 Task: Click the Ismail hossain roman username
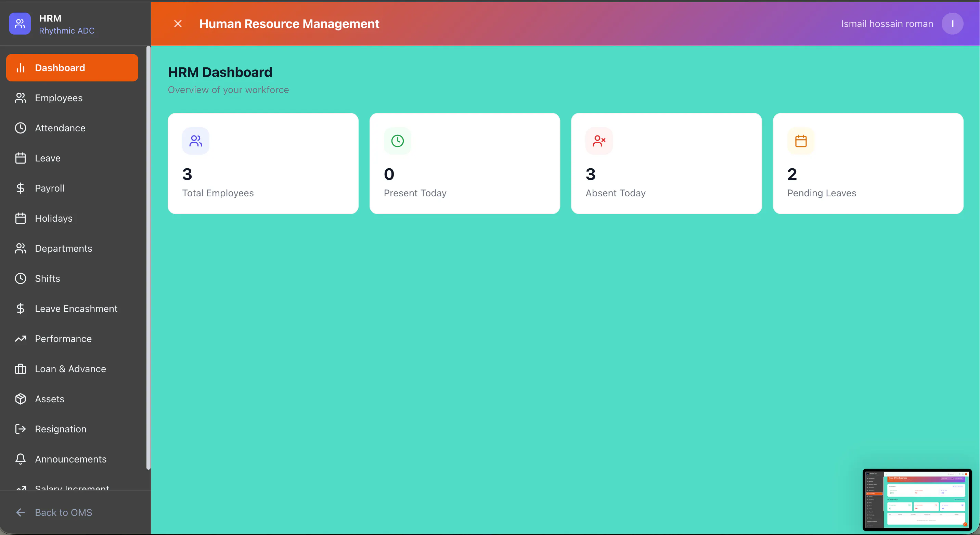point(887,24)
